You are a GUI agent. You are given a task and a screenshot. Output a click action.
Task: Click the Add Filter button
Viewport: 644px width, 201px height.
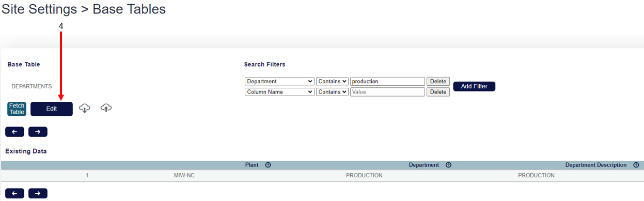coord(474,86)
